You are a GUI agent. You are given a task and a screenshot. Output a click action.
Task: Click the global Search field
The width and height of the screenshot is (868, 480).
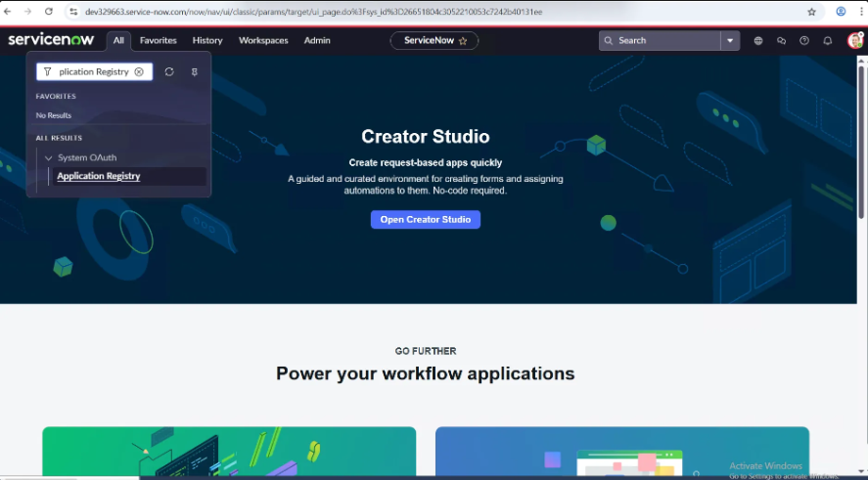[x=660, y=40]
